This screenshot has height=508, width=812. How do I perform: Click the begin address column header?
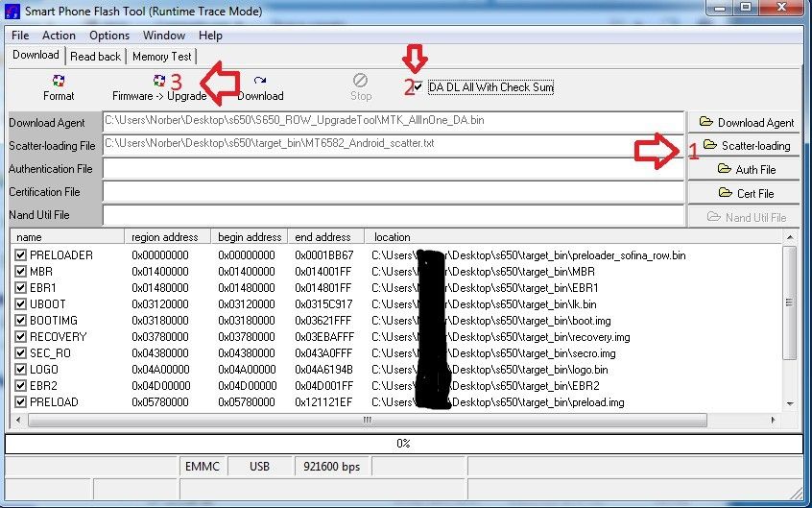(250, 237)
